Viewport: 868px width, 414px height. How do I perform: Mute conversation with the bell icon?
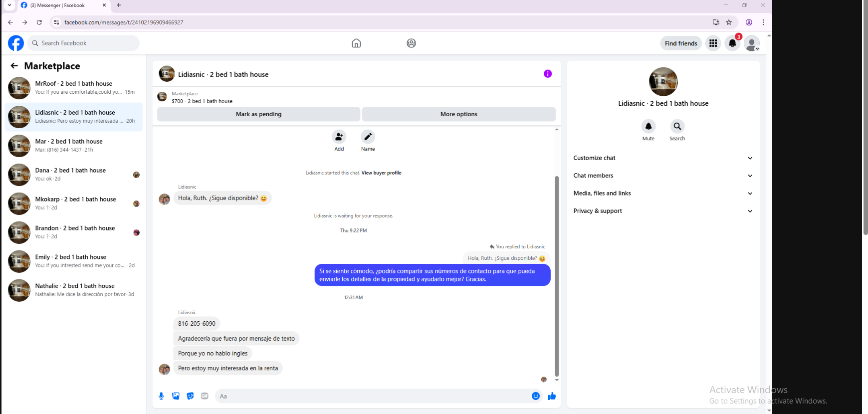[649, 126]
